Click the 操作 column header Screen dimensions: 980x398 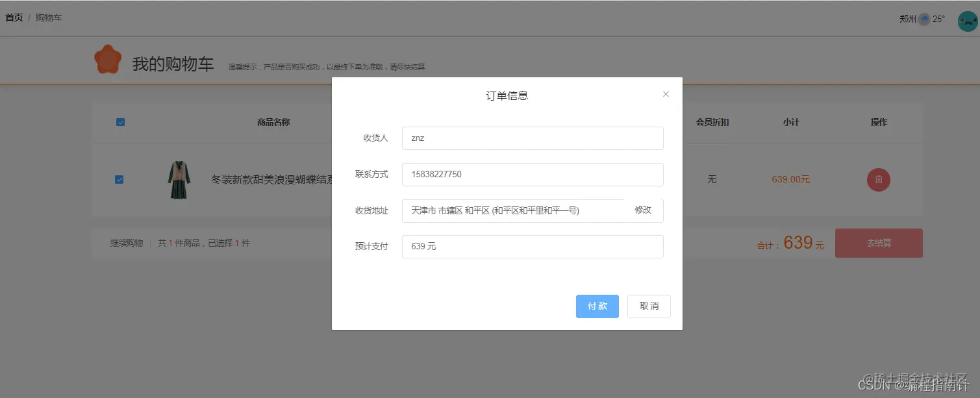(879, 122)
